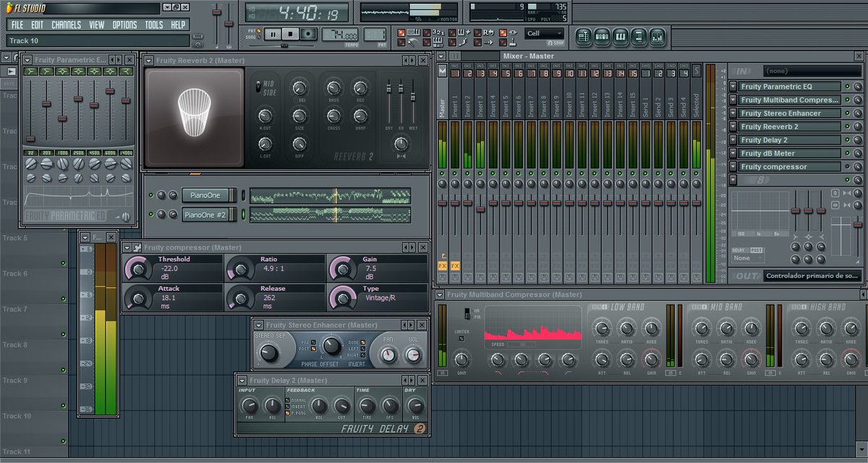This screenshot has width=868, height=463.
Task: Click the PianoOne channel button
Action: pos(210,195)
